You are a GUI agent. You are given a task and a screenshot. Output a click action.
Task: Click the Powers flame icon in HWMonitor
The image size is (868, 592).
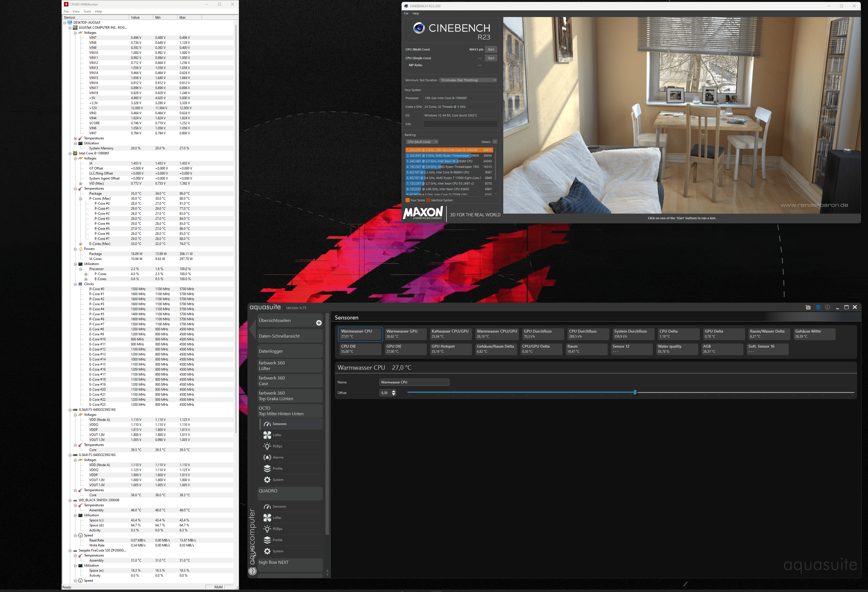click(80, 249)
